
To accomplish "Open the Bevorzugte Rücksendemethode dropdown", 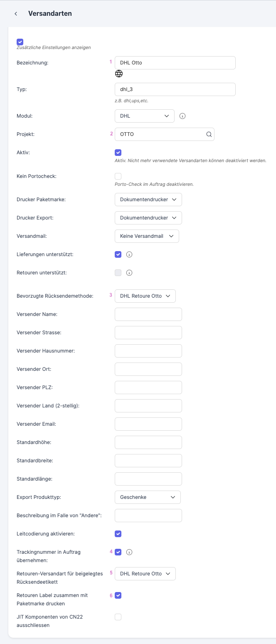I will pyautogui.click(x=145, y=296).
